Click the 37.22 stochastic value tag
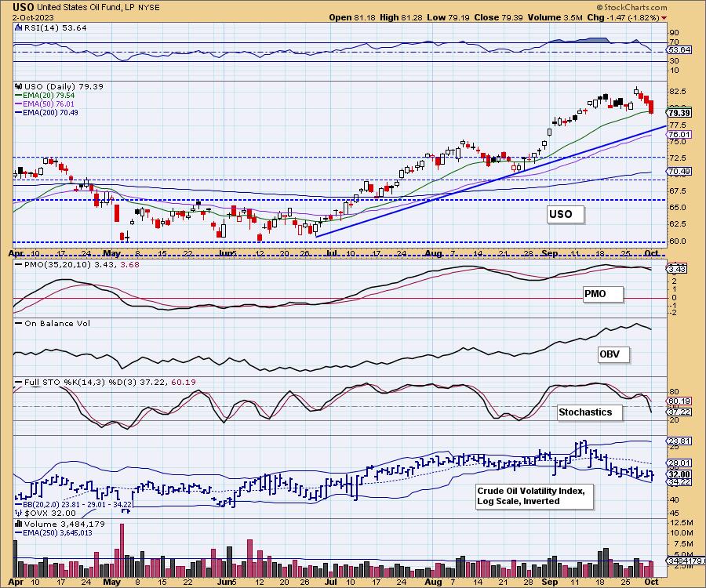Image resolution: width=706 pixels, height=588 pixels. tap(679, 412)
